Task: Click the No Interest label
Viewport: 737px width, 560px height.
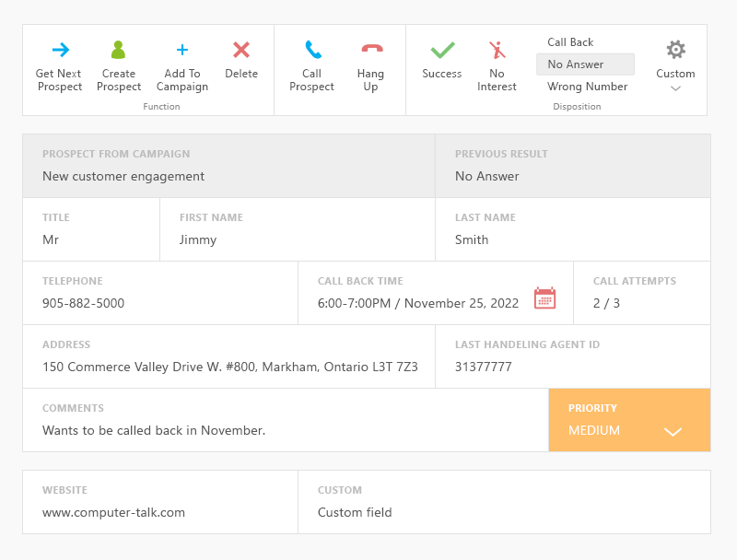Action: (497, 80)
